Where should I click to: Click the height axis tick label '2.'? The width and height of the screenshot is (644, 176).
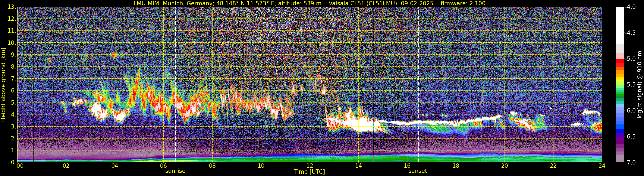[x=13, y=138]
